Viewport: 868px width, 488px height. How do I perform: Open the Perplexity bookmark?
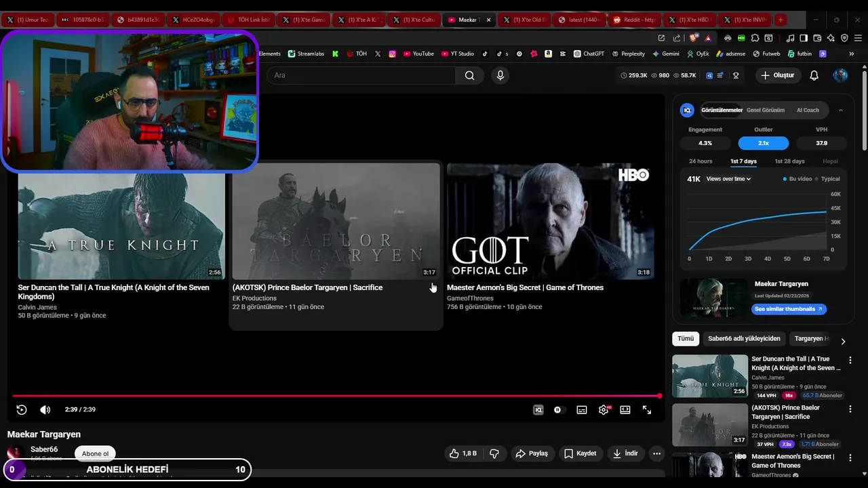pos(629,54)
